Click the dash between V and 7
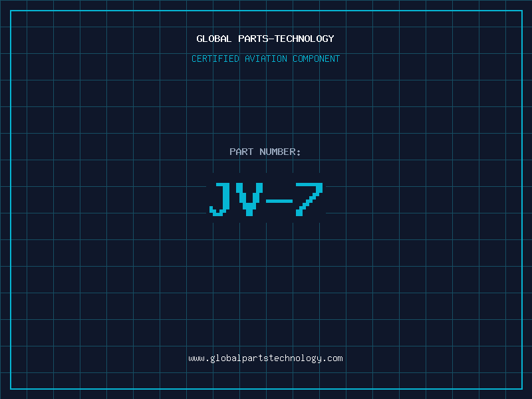The image size is (532, 399). [279, 201]
